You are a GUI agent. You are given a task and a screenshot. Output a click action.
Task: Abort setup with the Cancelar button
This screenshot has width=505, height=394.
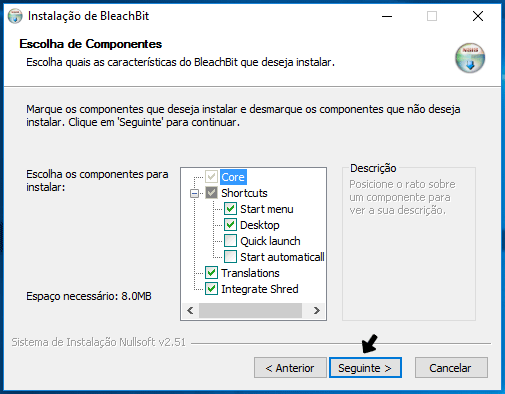click(451, 368)
